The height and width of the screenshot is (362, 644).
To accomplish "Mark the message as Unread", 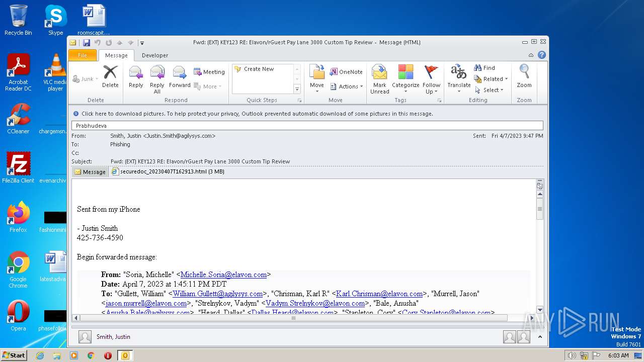I will tap(380, 79).
